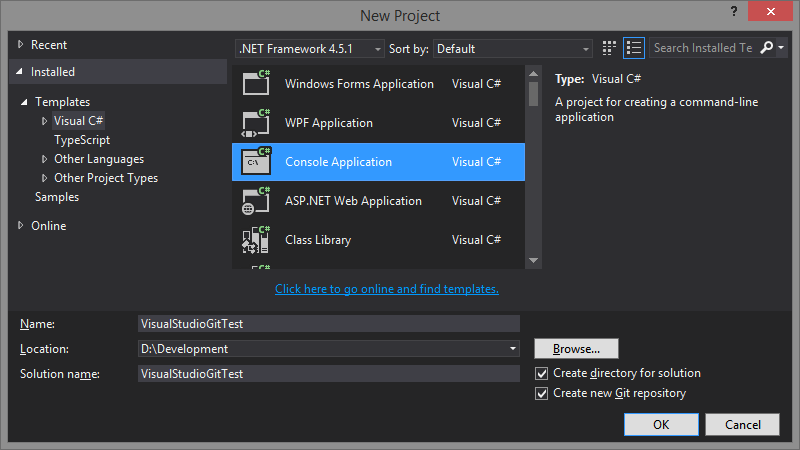This screenshot has width=800, height=450.
Task: Click the Browse... button
Action: pyautogui.click(x=577, y=348)
